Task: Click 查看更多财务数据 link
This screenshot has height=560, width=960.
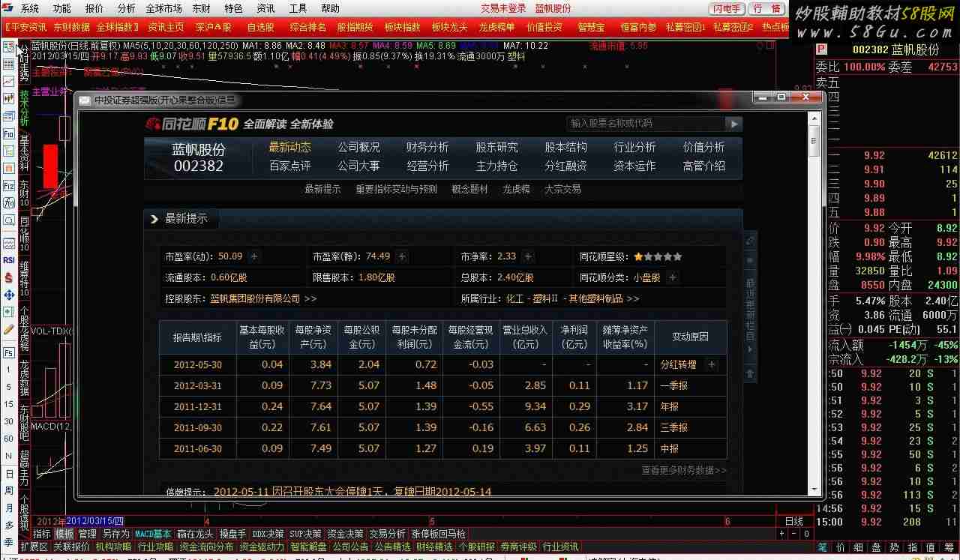Action: [683, 470]
